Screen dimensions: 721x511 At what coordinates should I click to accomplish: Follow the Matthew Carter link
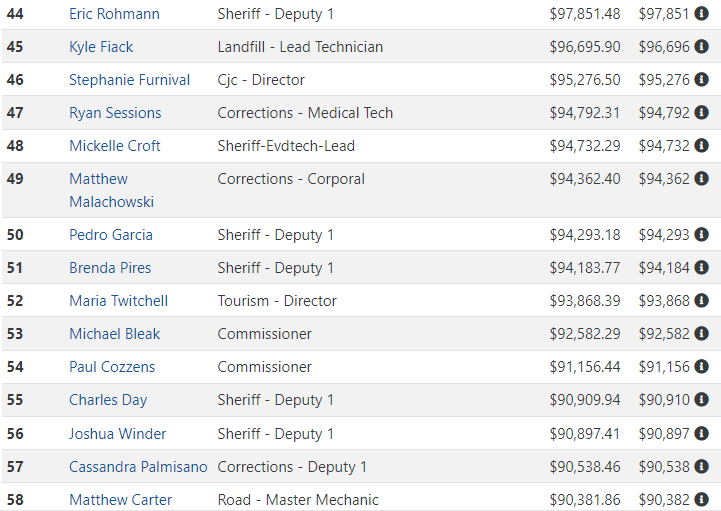(x=120, y=500)
